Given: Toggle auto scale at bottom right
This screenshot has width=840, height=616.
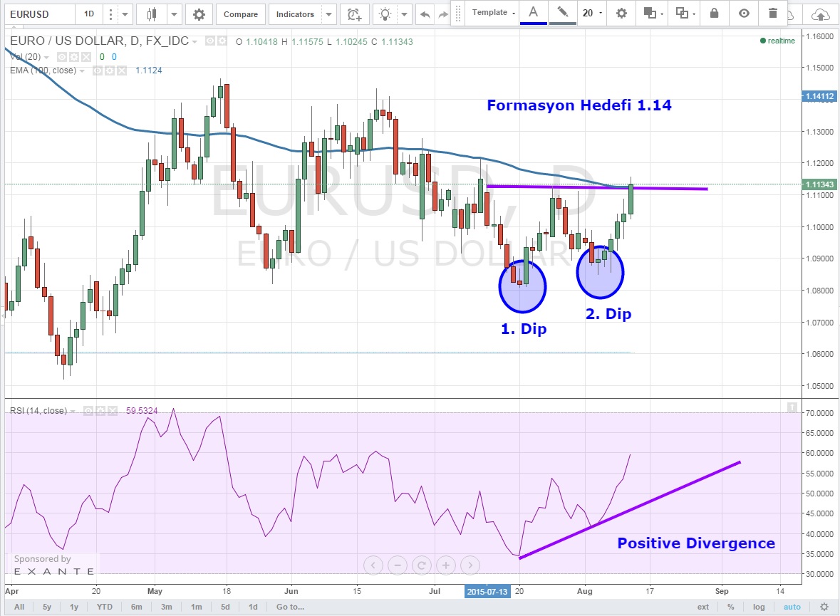Looking at the screenshot, I should pos(792,607).
